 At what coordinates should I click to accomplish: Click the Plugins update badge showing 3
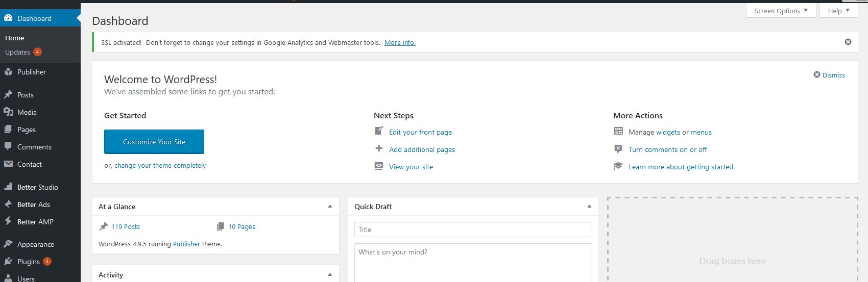coord(47,262)
